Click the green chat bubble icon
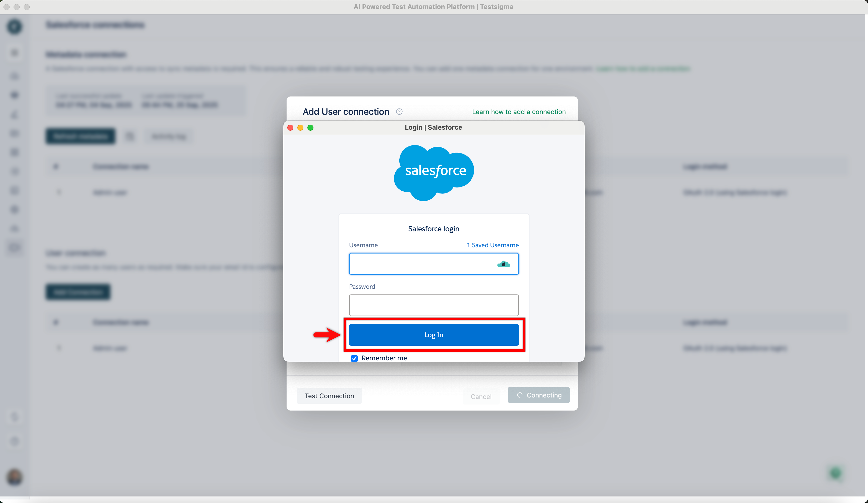The height and width of the screenshot is (503, 868). click(835, 473)
